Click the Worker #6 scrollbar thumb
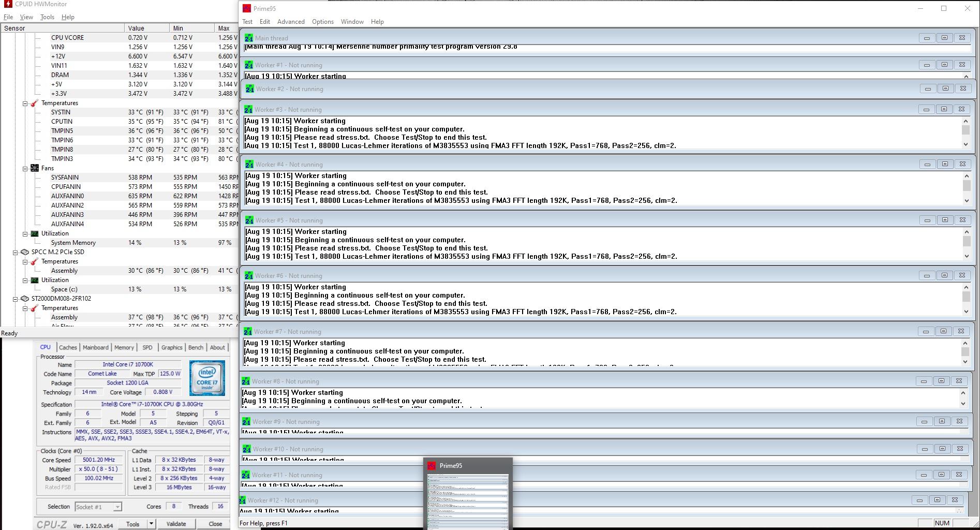980x530 pixels. pyautogui.click(x=966, y=297)
